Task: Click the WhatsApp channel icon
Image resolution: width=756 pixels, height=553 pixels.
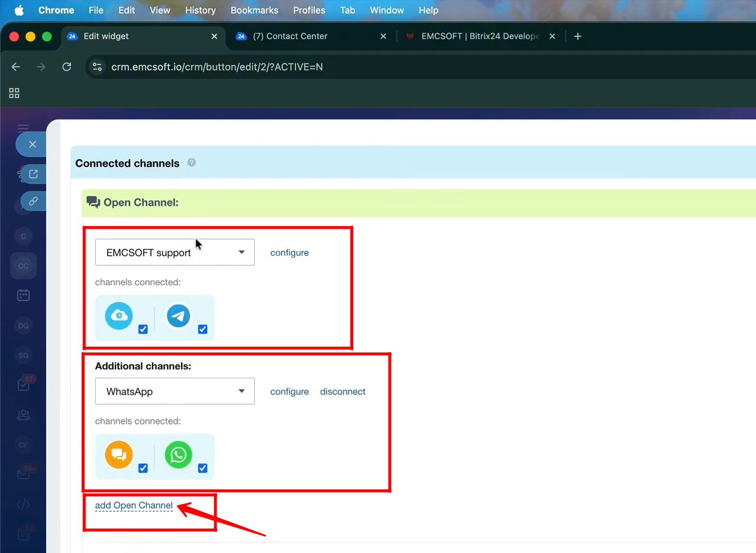Action: [179, 455]
